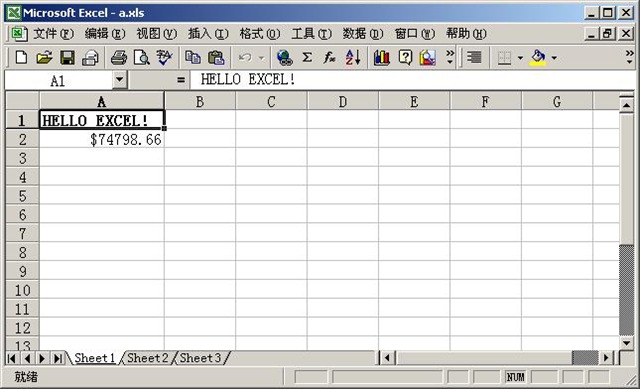Jump to last sheet tab button
This screenshot has height=389, width=640.
[58, 358]
